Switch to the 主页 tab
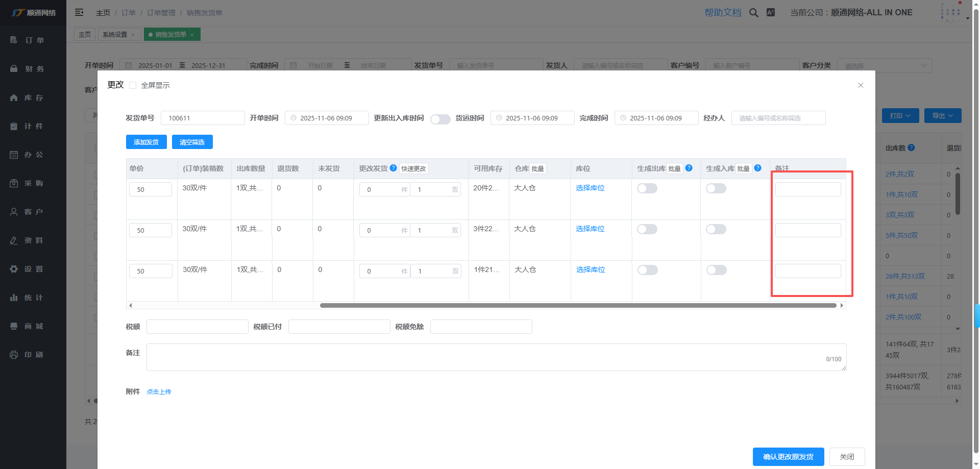Viewport: 980px width, 469px height. coord(85,35)
